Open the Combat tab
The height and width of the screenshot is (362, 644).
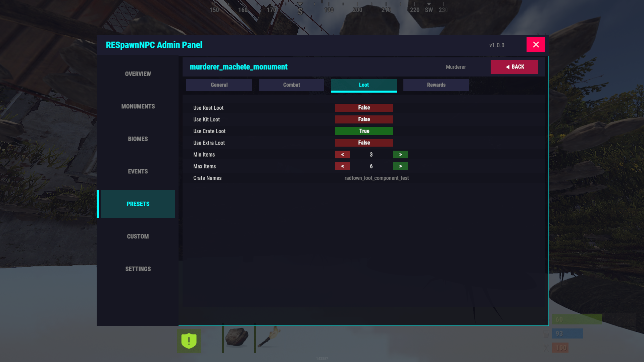[x=291, y=85]
